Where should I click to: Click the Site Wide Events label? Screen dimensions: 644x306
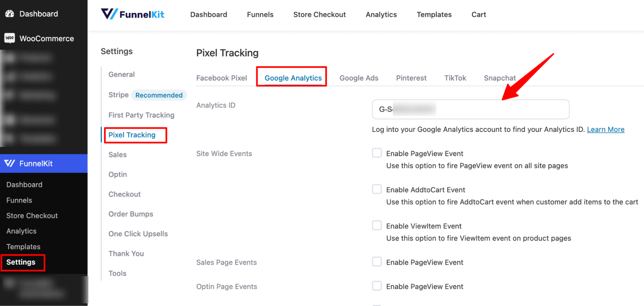(x=224, y=153)
